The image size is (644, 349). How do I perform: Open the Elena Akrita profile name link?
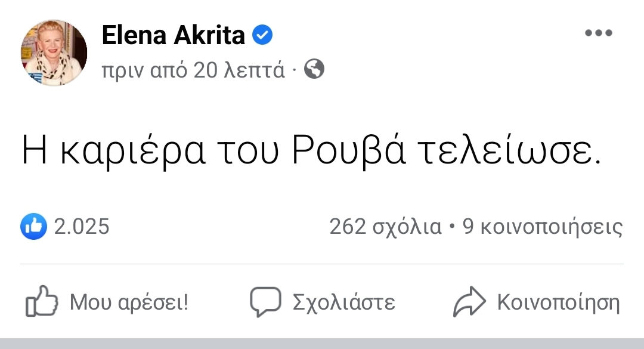coord(174,36)
